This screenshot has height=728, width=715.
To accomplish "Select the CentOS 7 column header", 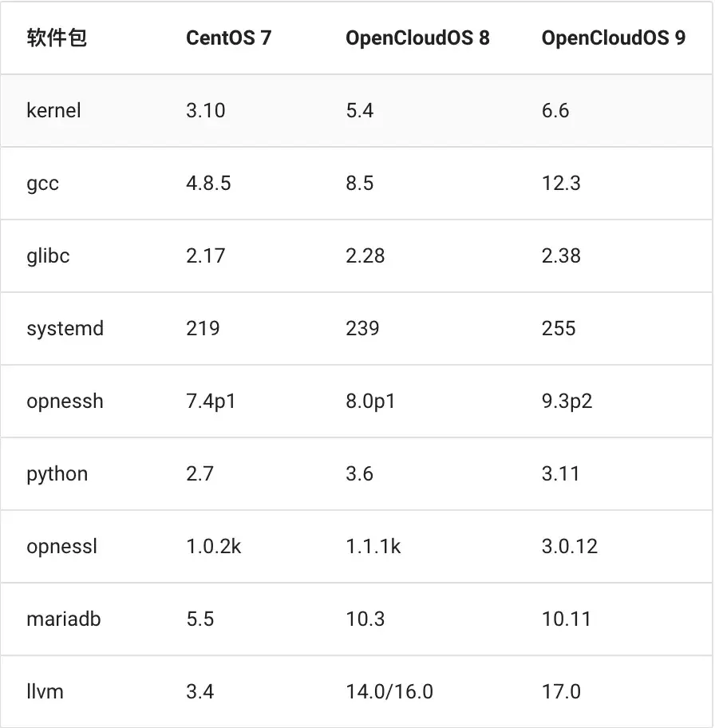I will (228, 38).
